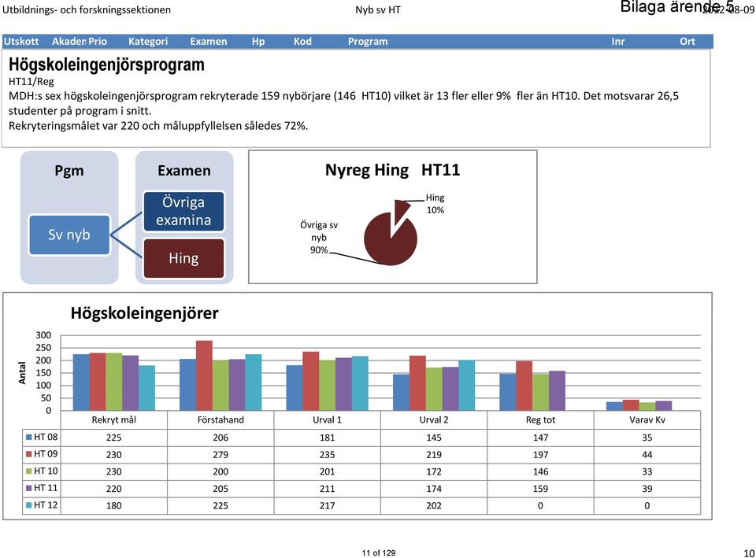Click the HT 08 blue legend swatch
This screenshot has width=756, height=558.
coord(28,438)
